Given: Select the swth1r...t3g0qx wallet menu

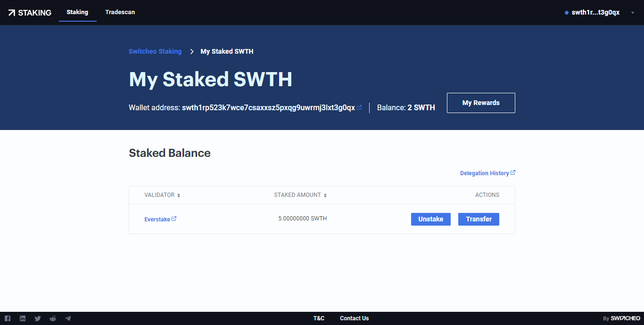Looking at the screenshot, I should point(595,13).
